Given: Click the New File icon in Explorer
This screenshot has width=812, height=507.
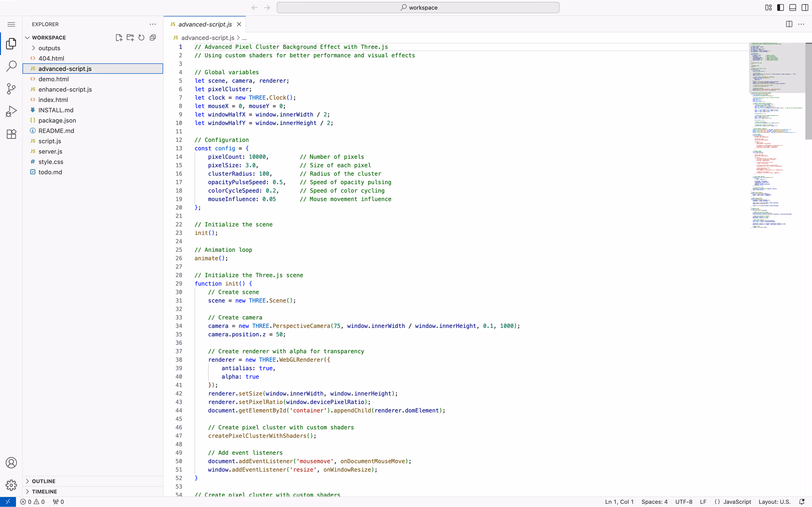Looking at the screenshot, I should (119, 38).
